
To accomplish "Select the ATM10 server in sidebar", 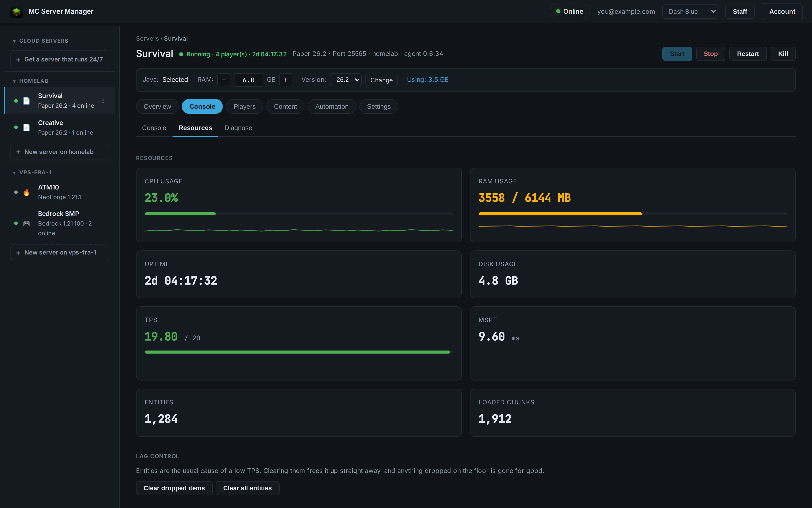I will [60, 192].
